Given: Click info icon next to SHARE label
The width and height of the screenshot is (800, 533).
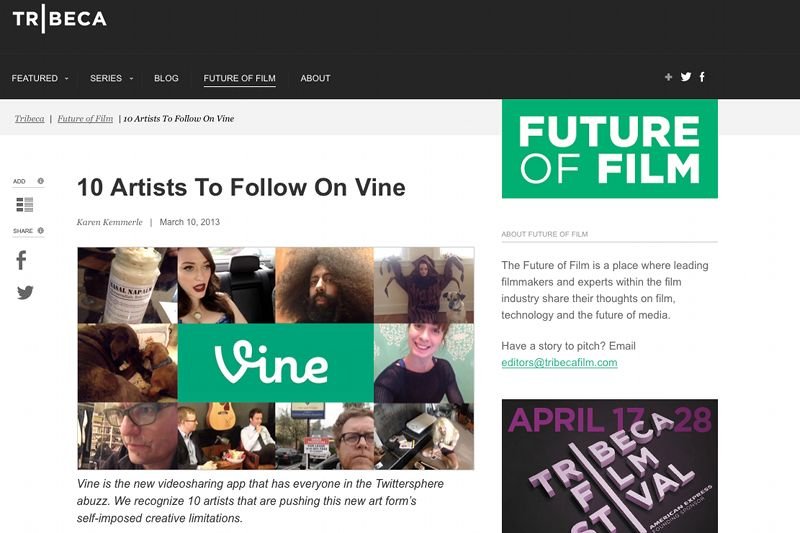Looking at the screenshot, I should pyautogui.click(x=41, y=231).
